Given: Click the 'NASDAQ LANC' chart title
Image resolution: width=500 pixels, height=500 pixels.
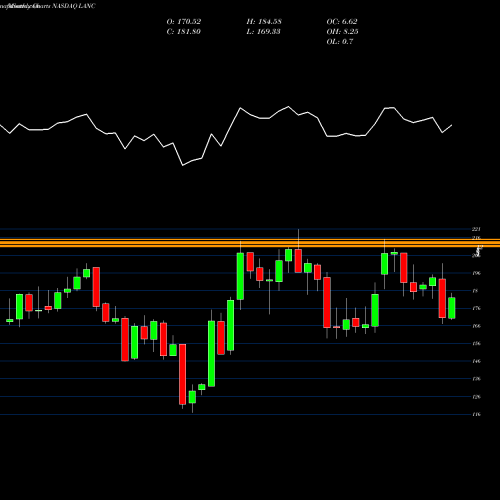Looking at the screenshot, I should point(74,6).
